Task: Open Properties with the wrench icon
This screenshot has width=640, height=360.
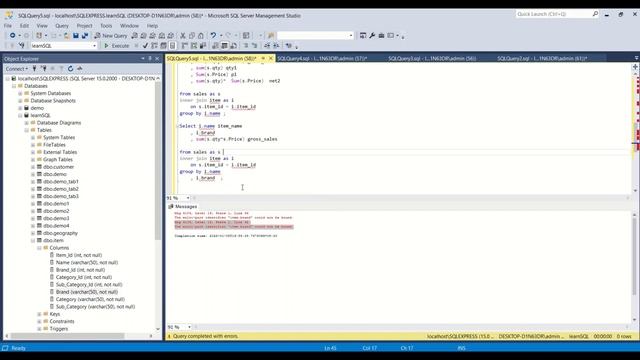Action: pyautogui.click(x=372, y=36)
